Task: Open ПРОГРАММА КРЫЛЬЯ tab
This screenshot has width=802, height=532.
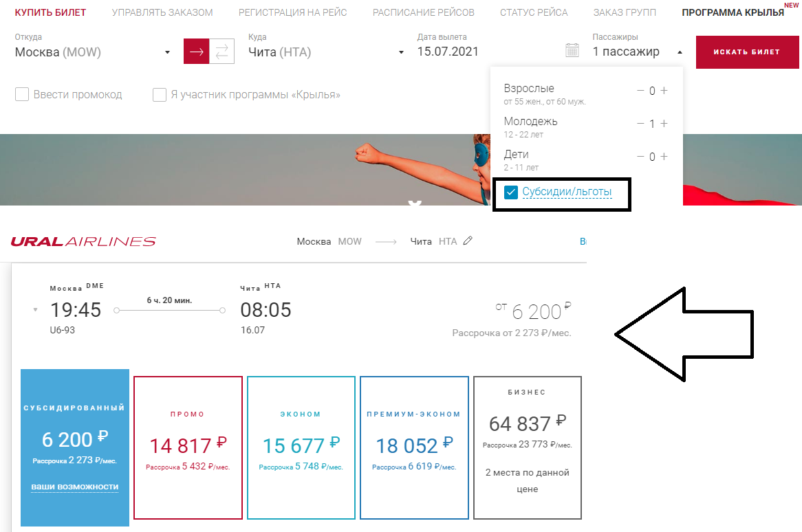Action: click(733, 12)
